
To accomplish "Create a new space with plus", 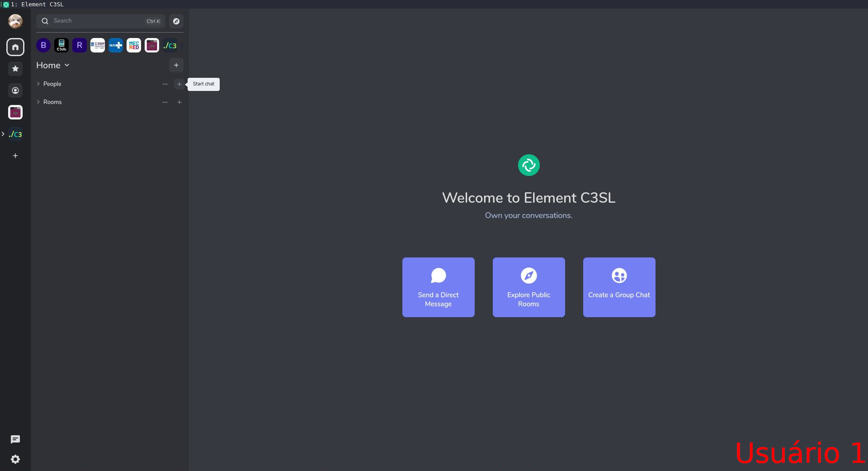I will [x=15, y=156].
